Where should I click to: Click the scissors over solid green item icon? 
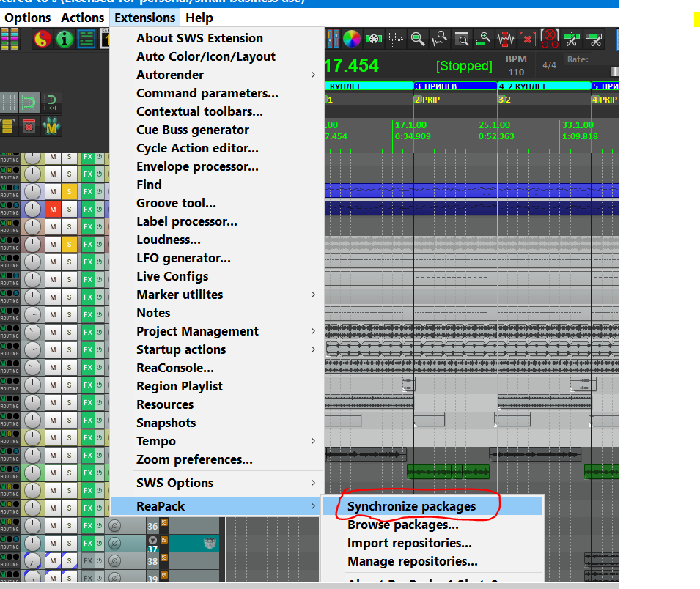(x=572, y=40)
